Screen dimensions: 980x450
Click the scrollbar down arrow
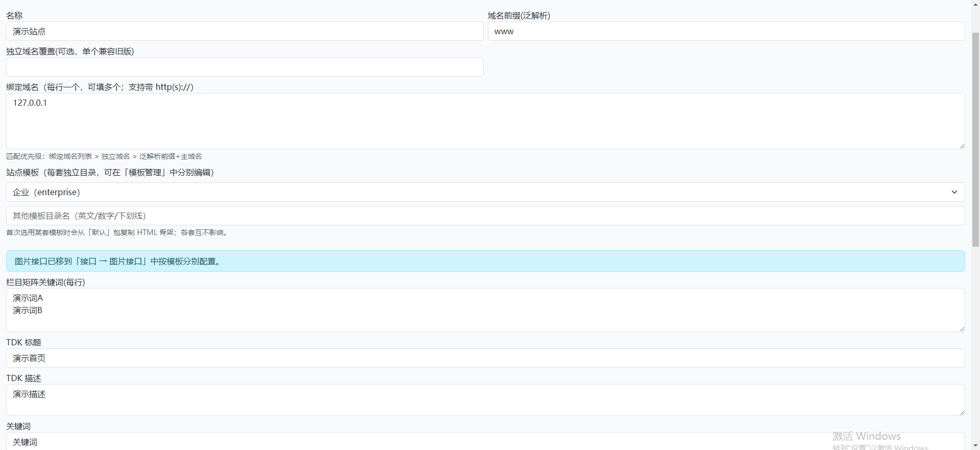[x=975, y=445]
